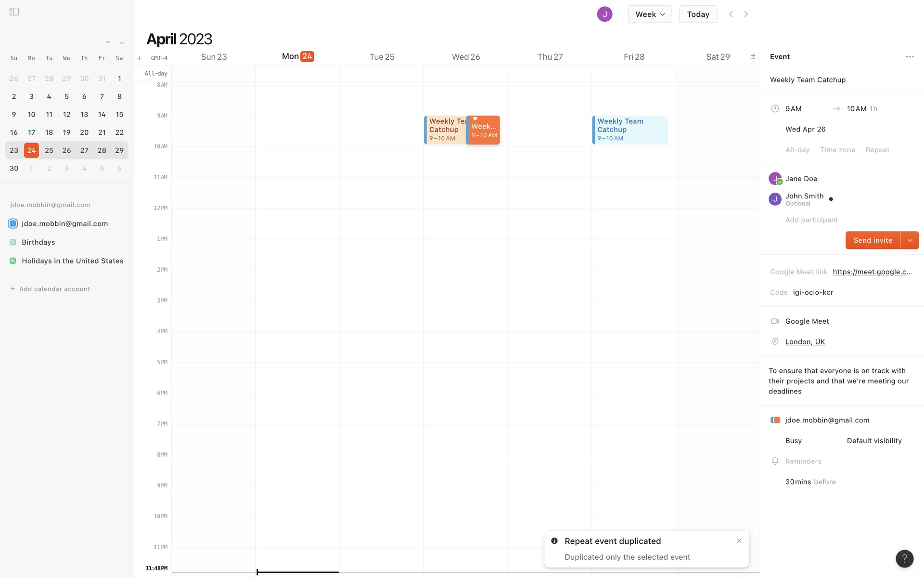Click the purple J profile avatar
The image size is (924, 578).
click(x=604, y=14)
